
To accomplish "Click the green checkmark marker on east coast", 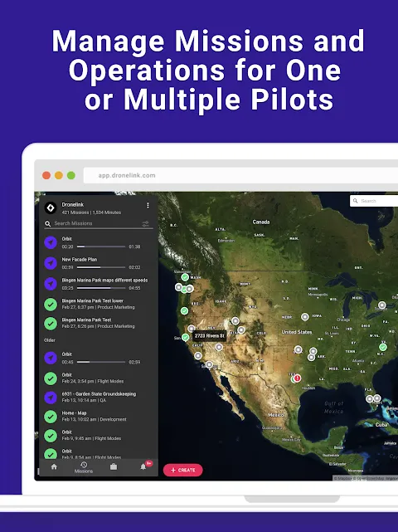I will click(383, 347).
